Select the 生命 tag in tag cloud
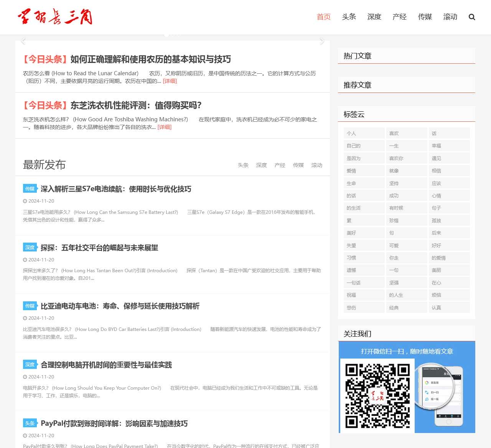This screenshot has height=448, width=491. pyautogui.click(x=364, y=183)
